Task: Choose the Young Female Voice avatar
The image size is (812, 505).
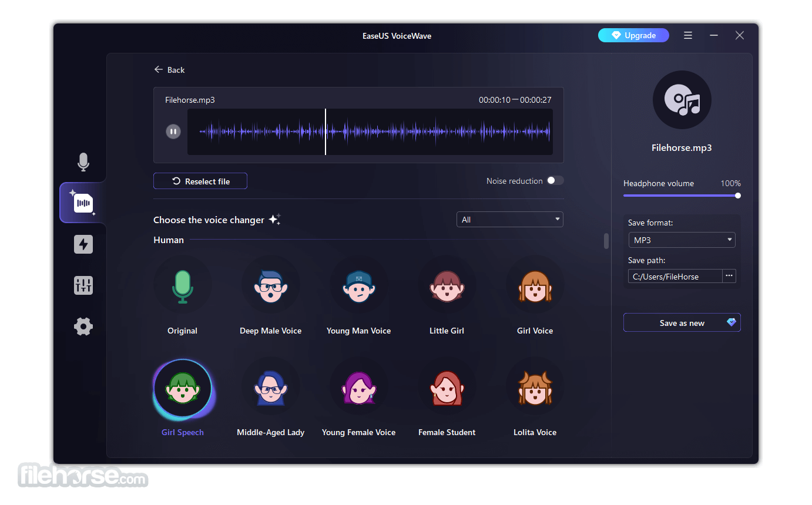Action: point(359,388)
